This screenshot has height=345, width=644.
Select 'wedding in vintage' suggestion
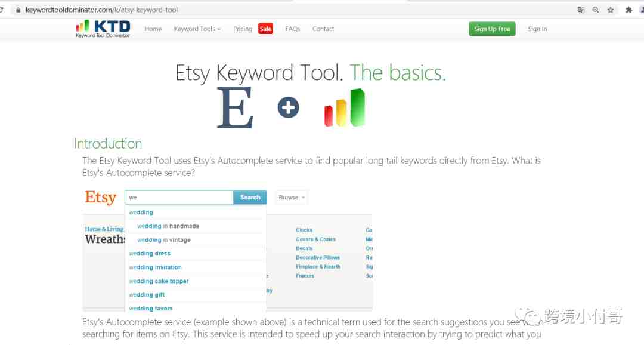point(164,240)
